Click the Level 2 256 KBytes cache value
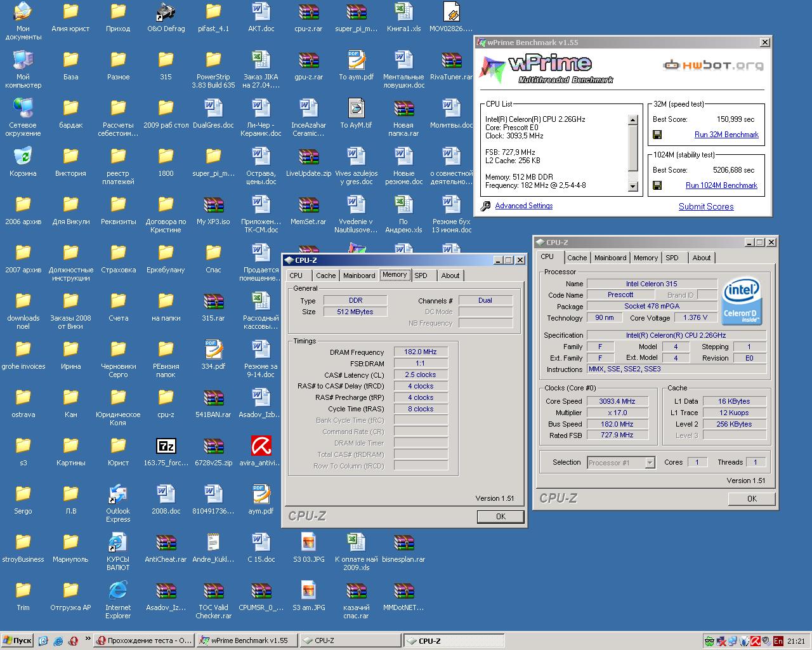The height and width of the screenshot is (650, 812). pos(735,424)
